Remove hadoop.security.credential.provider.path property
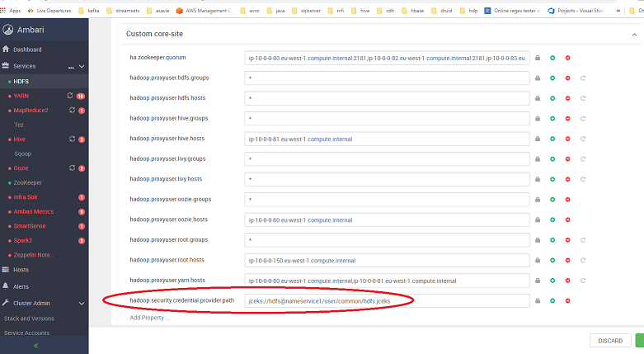Image resolution: width=644 pixels, height=354 pixels. coord(567,301)
